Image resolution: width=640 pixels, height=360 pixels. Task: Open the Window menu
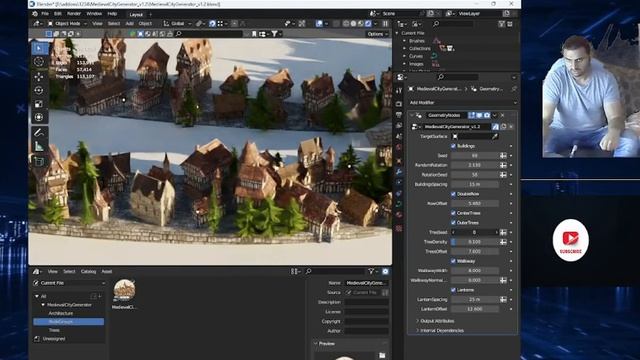pos(94,14)
